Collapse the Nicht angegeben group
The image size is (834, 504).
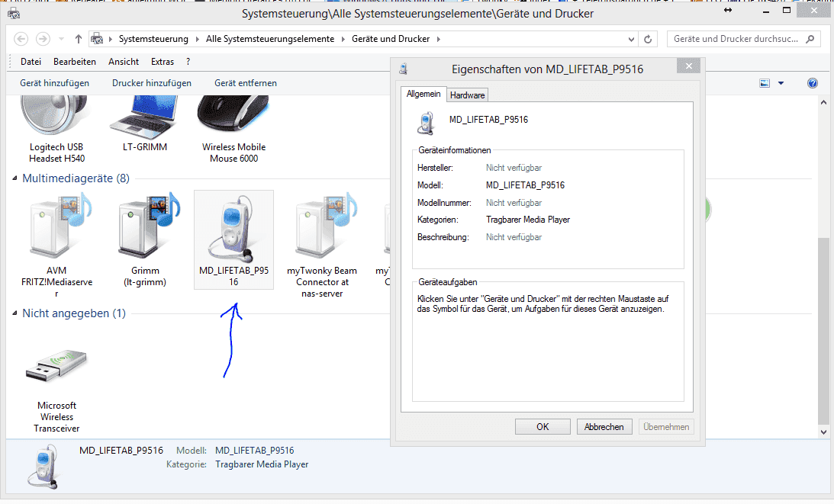pos(15,313)
